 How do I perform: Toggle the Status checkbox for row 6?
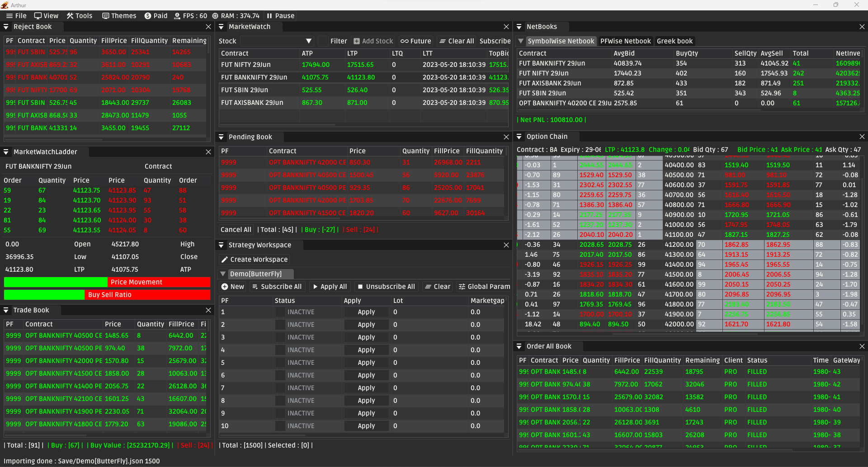click(x=280, y=375)
